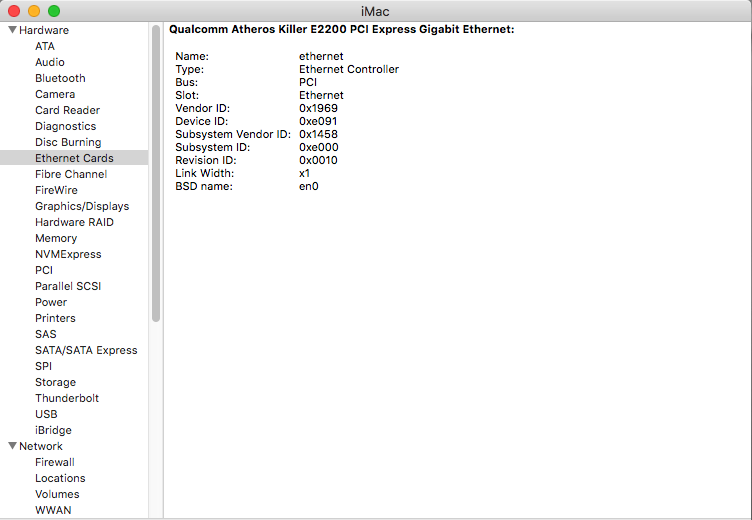Image resolution: width=752 pixels, height=520 pixels.
Task: Open FireWire hardware info
Action: pyautogui.click(x=56, y=190)
